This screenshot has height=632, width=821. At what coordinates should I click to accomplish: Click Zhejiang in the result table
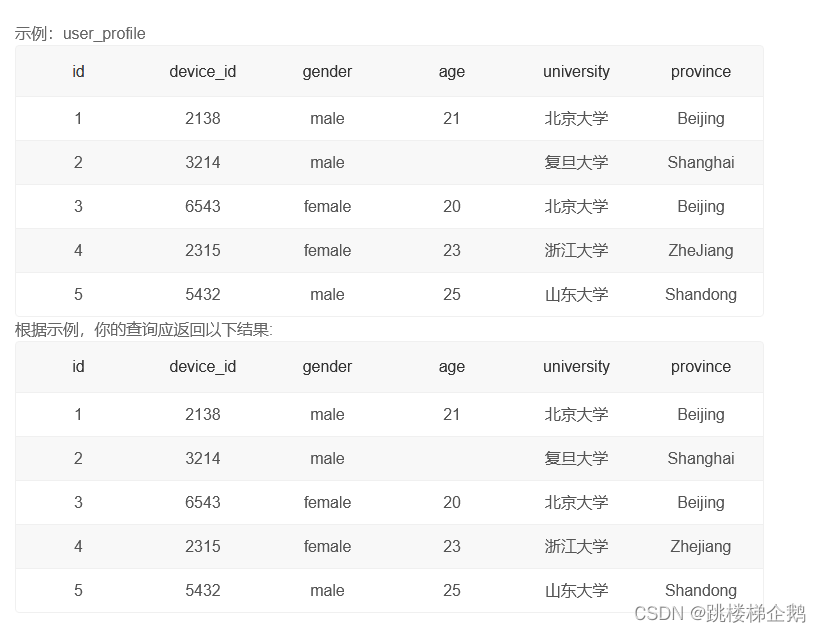coord(701,546)
